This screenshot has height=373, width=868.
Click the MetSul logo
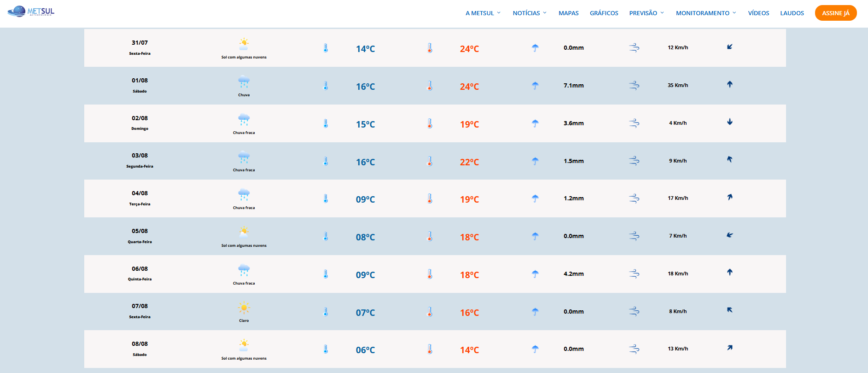click(31, 12)
